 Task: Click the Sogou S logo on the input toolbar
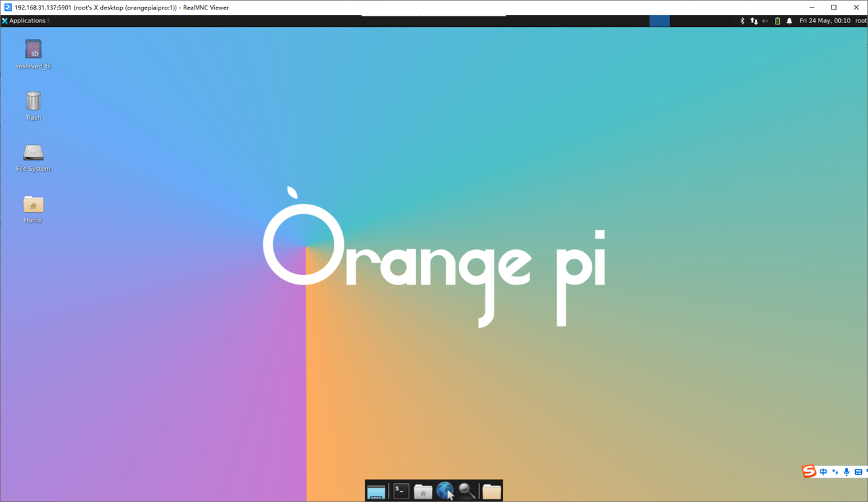(808, 472)
